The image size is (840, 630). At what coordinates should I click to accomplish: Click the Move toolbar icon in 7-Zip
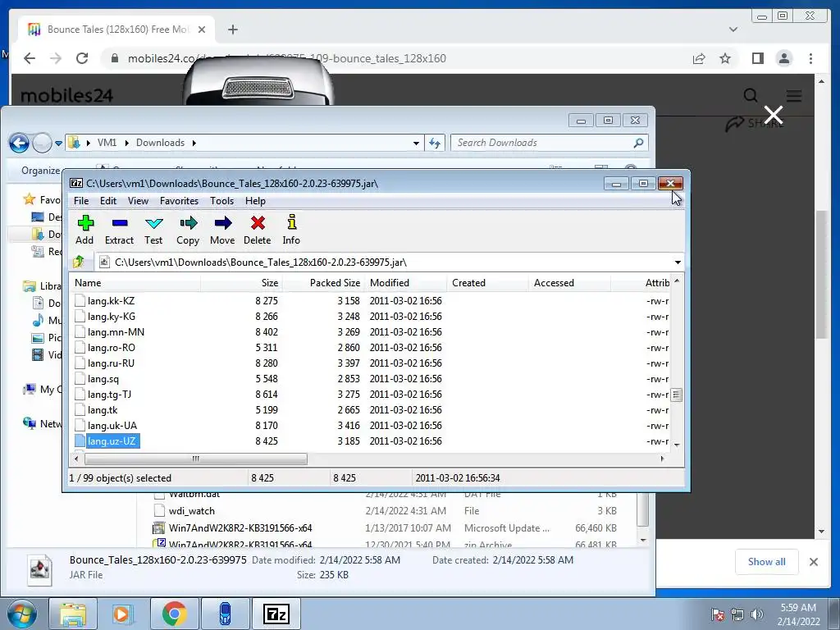[222, 230]
